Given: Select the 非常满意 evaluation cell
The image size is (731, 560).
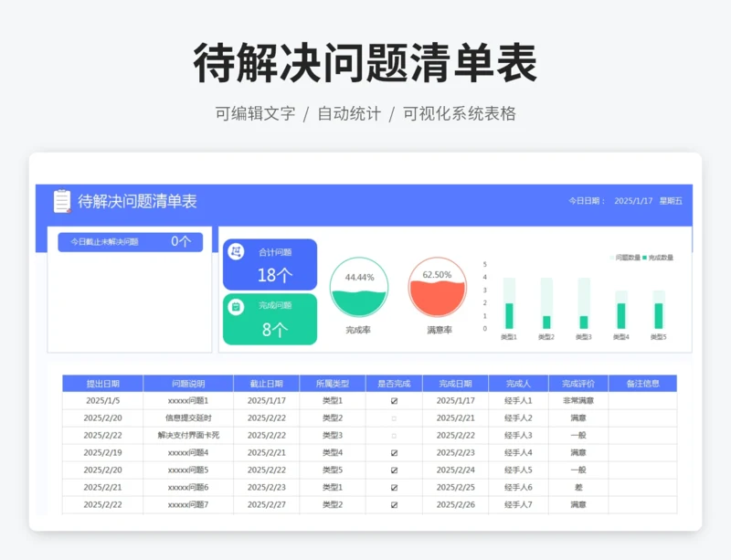Looking at the screenshot, I should (578, 400).
